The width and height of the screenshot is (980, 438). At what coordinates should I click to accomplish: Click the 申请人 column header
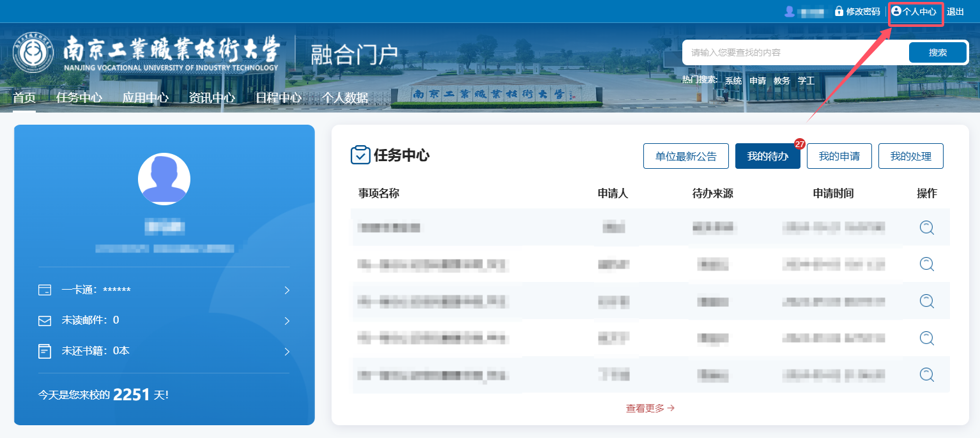[613, 193]
